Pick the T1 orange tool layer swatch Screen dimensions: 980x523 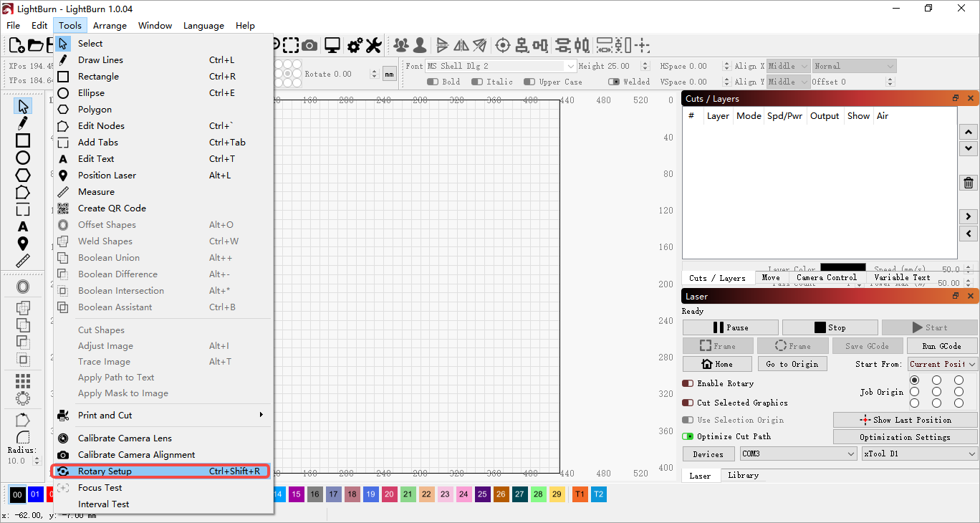click(x=580, y=494)
